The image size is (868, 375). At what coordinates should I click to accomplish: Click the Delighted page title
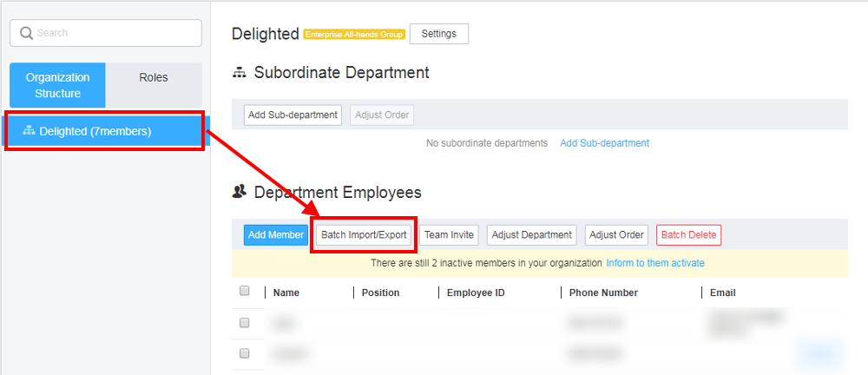click(265, 34)
